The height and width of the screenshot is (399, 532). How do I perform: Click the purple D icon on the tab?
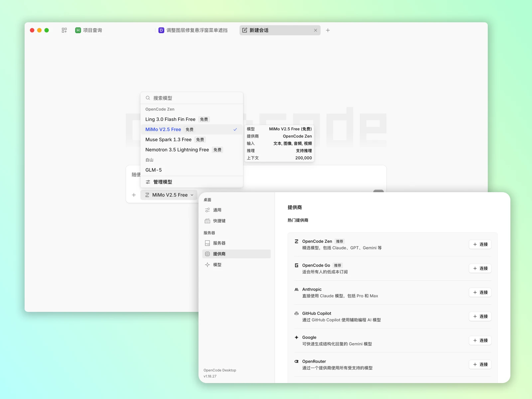click(x=161, y=30)
